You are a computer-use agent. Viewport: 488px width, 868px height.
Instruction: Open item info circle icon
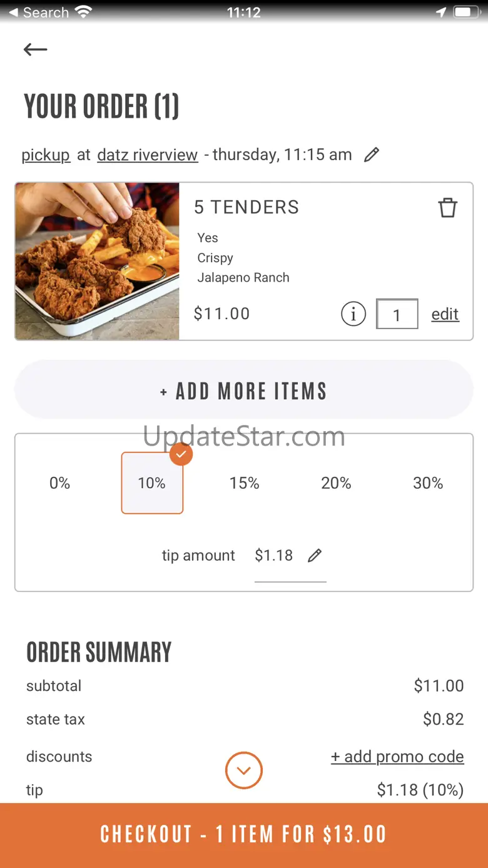pos(353,314)
